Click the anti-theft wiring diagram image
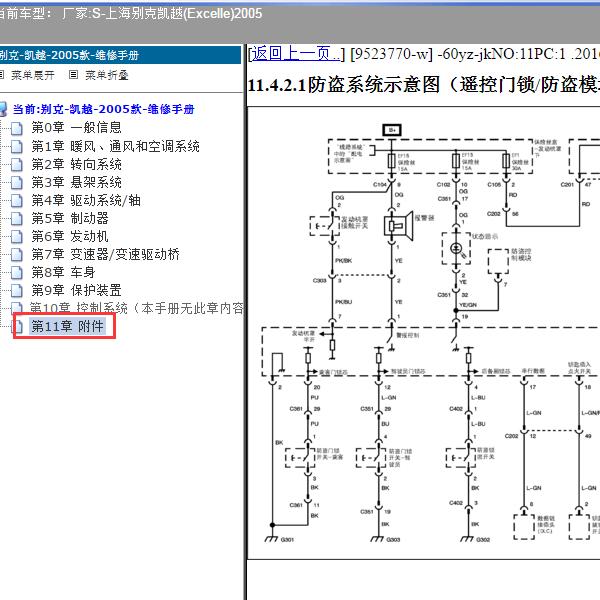The image size is (600, 600). coord(424,333)
